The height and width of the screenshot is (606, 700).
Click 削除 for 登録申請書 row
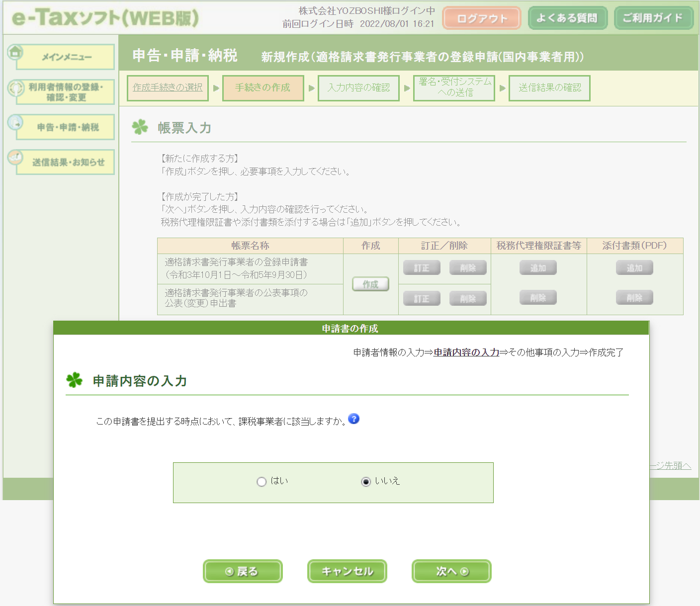click(468, 268)
